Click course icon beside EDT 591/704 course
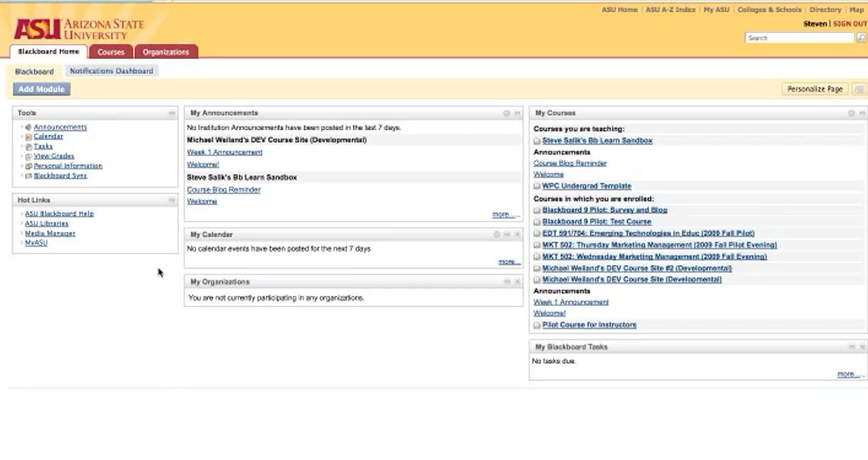Viewport: 868px width, 460px height. pos(537,233)
